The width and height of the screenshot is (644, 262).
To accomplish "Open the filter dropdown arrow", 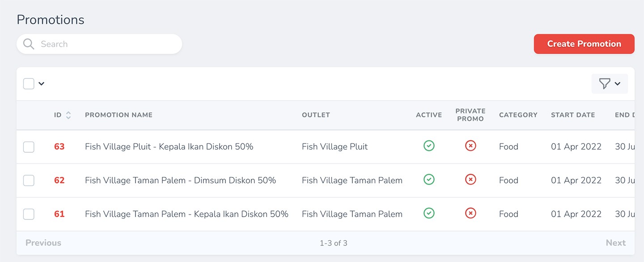I will (618, 84).
